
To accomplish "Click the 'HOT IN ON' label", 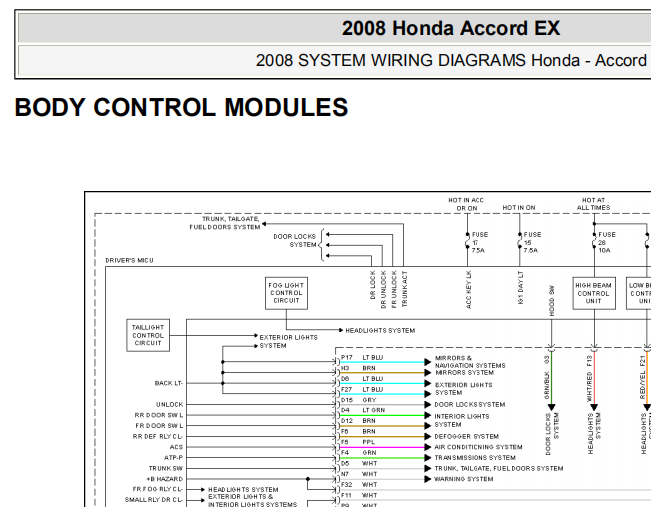I will [519, 207].
